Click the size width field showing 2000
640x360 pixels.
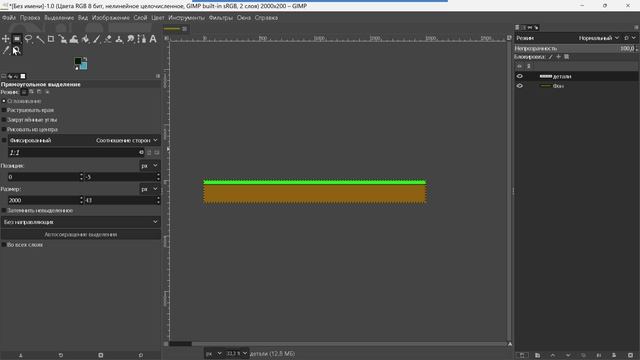click(43, 200)
